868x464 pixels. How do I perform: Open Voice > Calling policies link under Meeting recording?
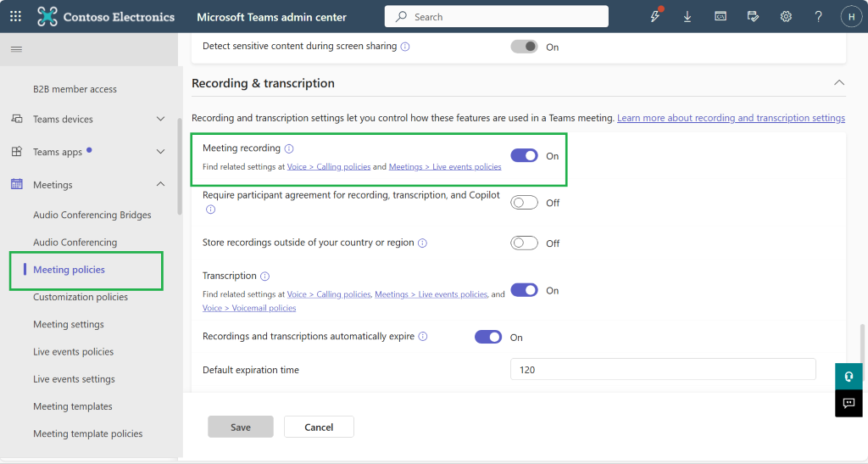[329, 166]
